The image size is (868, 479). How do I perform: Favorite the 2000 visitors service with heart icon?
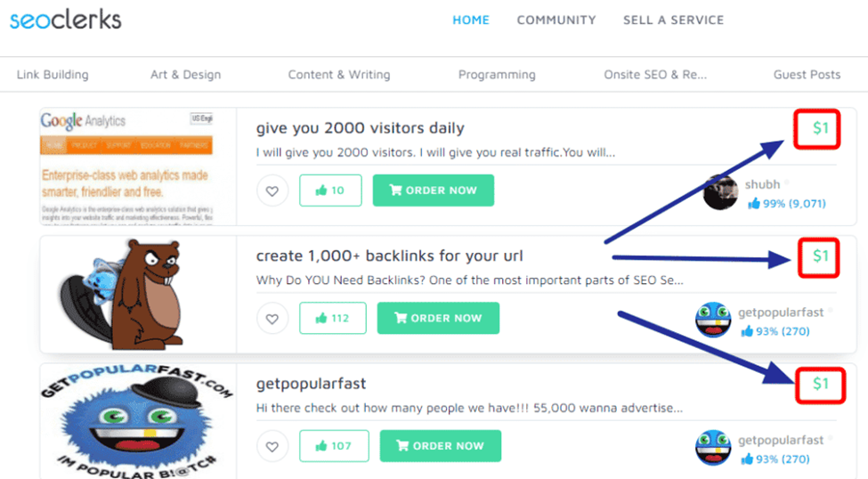point(272,191)
